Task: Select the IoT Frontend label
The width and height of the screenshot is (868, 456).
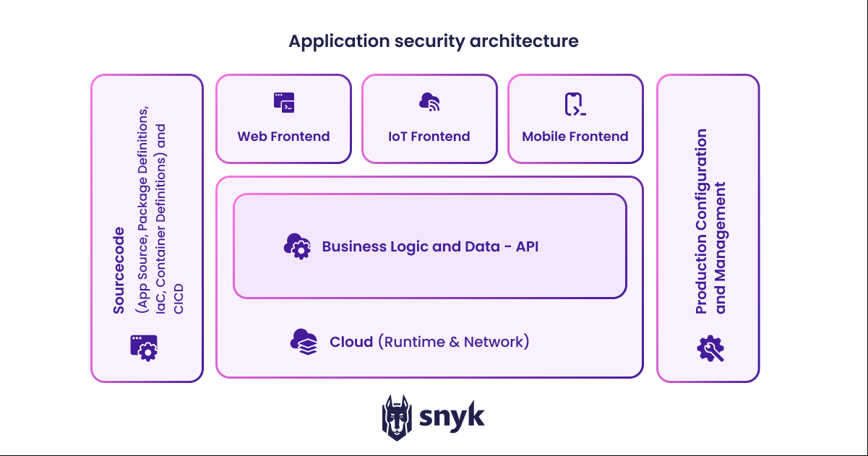Action: [x=429, y=137]
